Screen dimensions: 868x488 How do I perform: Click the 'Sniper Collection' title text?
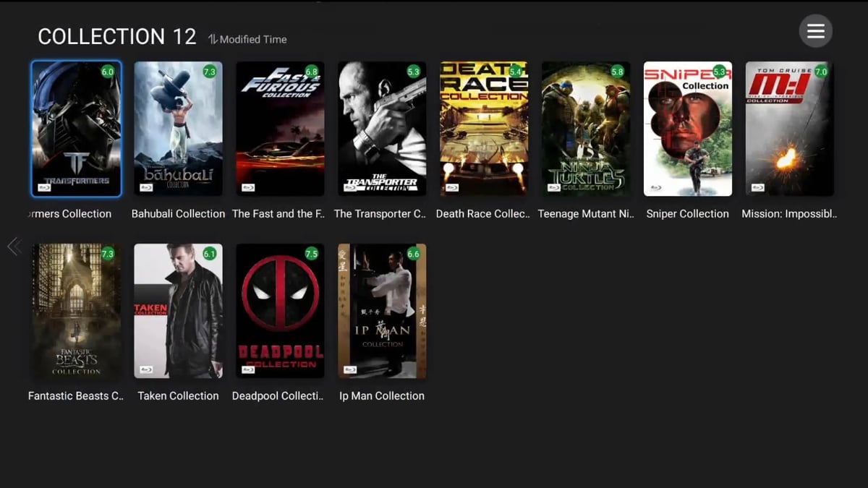click(x=688, y=213)
